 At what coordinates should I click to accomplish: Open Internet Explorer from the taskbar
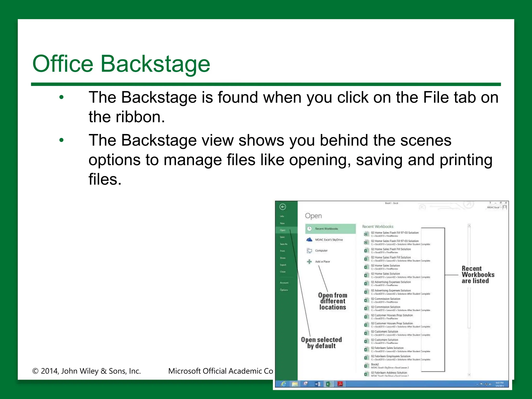(x=283, y=384)
